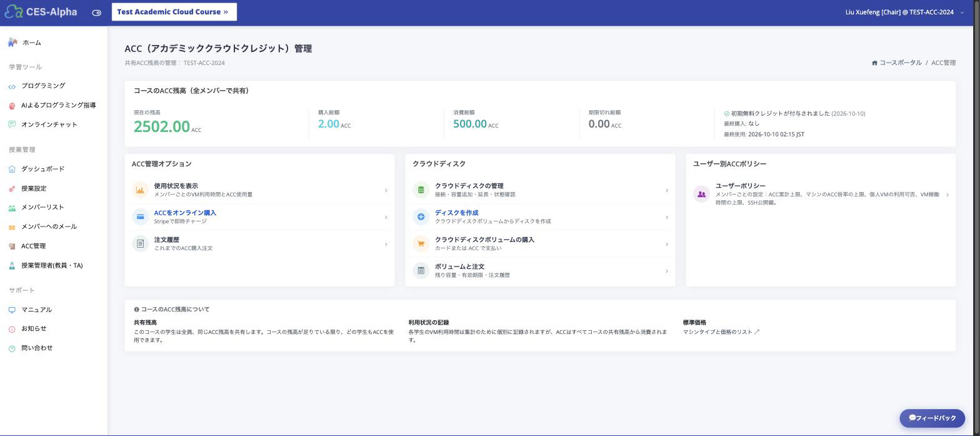This screenshot has width=980, height=436.
Task: Click the ボリュームと注文 list icon
Action: 421,271
